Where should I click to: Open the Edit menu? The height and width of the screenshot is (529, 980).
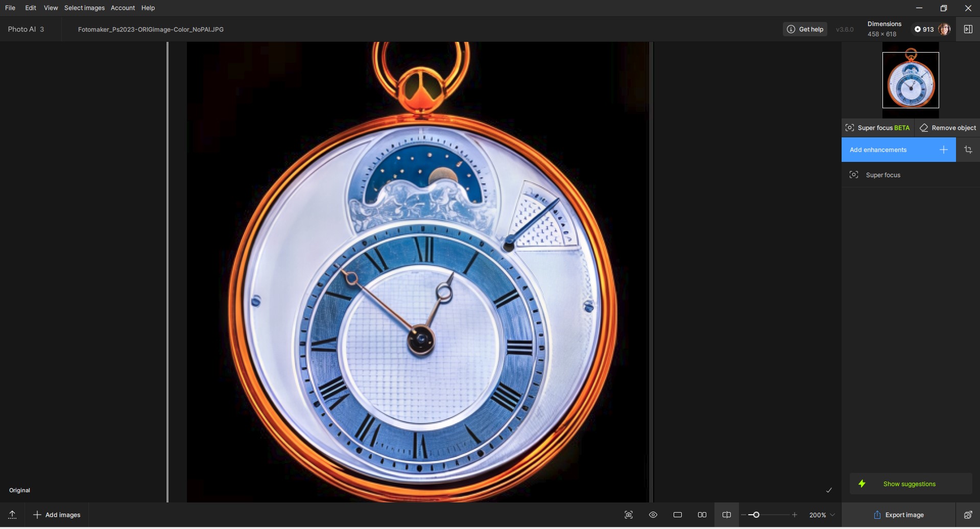[x=31, y=8]
